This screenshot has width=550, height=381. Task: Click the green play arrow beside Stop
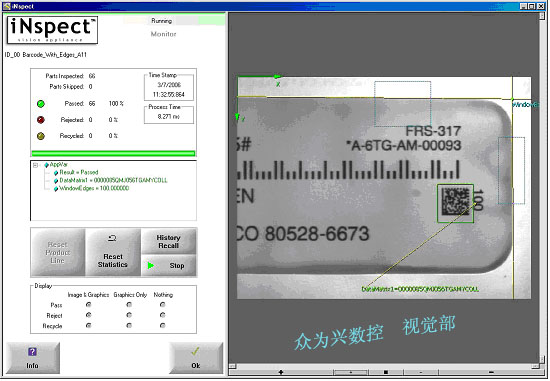(151, 266)
